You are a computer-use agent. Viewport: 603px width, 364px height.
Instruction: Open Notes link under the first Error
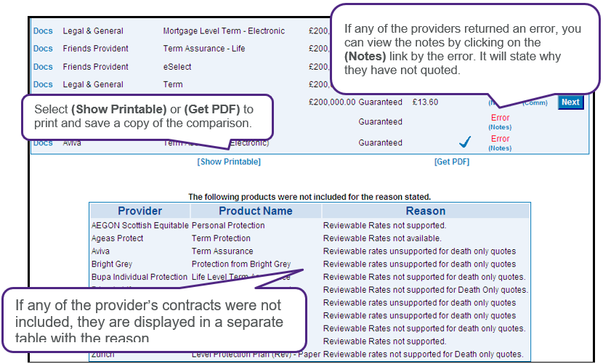[x=500, y=127]
